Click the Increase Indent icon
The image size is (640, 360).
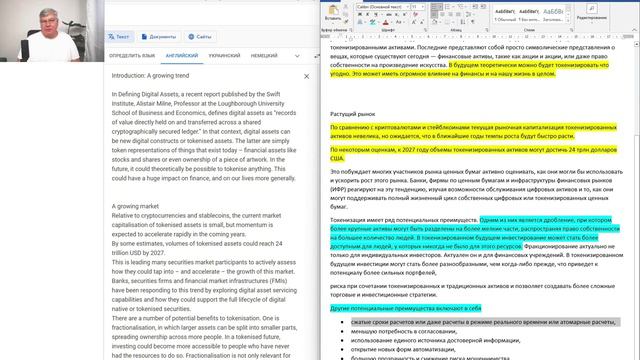[x=483, y=7]
